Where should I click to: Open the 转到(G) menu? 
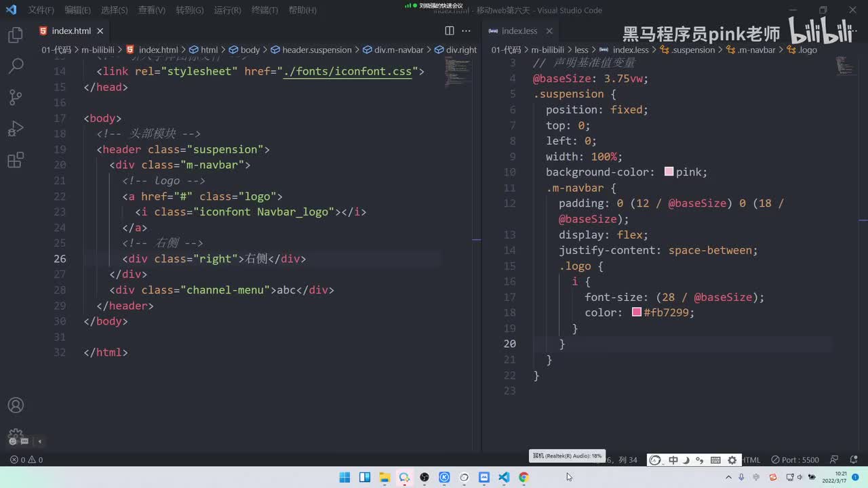pos(189,10)
